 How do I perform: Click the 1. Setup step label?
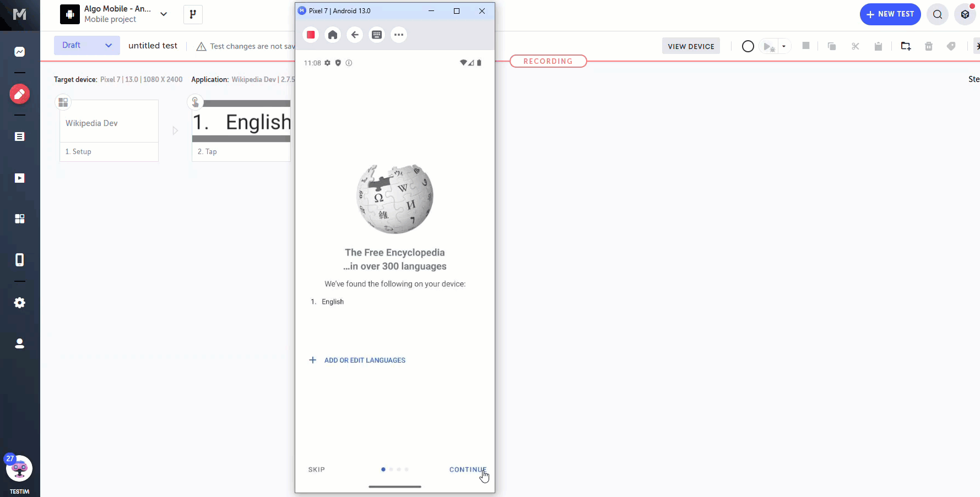78,151
